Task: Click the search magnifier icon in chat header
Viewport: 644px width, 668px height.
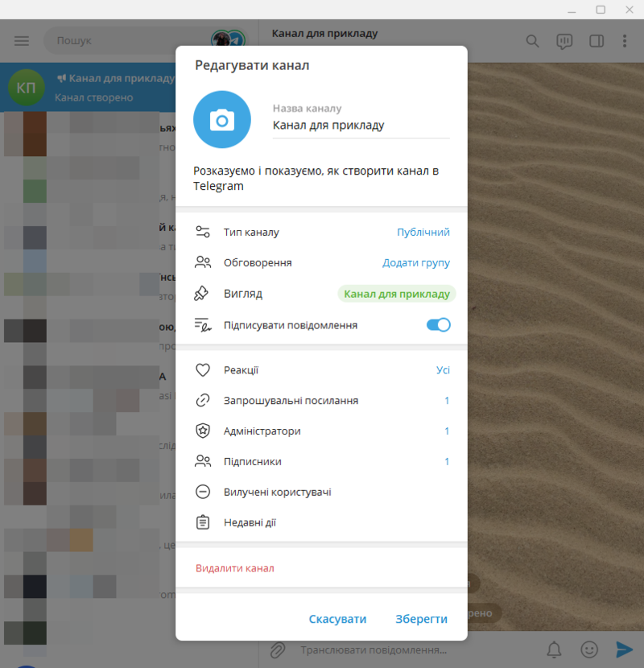Action: (532, 41)
